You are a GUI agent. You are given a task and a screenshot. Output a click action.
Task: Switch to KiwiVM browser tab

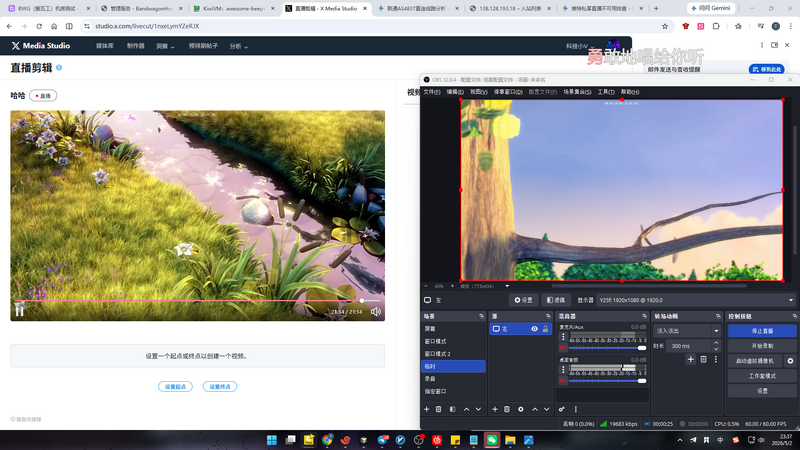pos(233,8)
